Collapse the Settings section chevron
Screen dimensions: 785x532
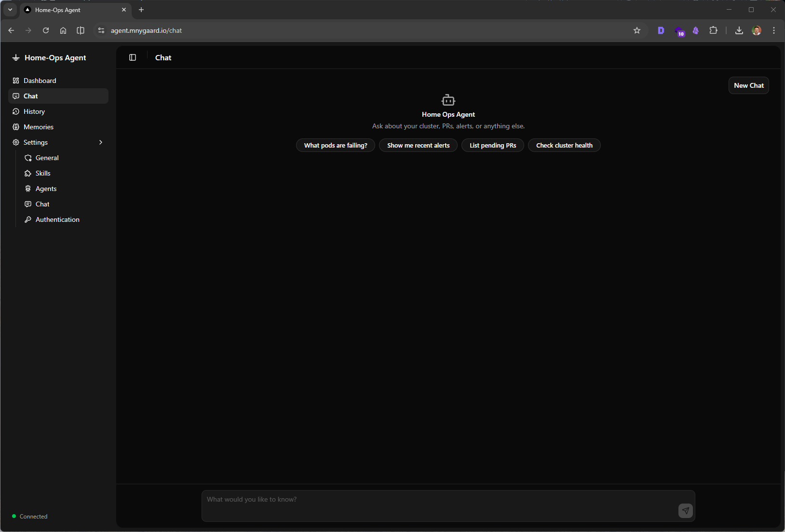[101, 142]
